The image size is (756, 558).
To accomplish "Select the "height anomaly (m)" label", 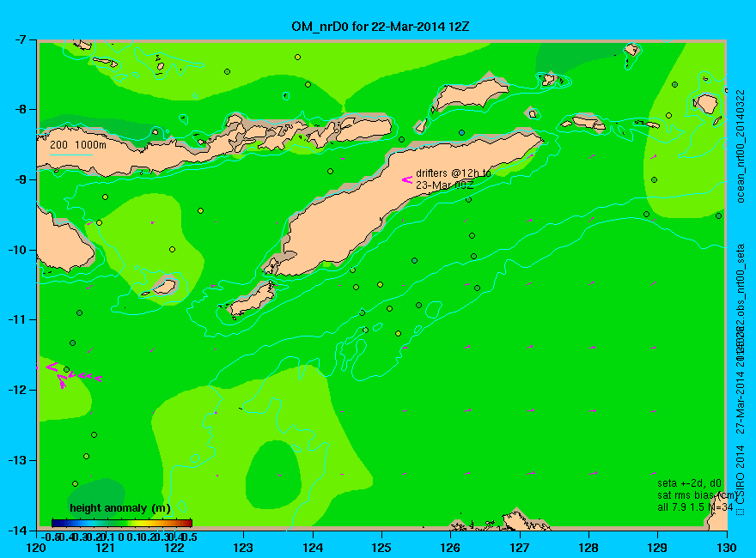I will click(120, 508).
